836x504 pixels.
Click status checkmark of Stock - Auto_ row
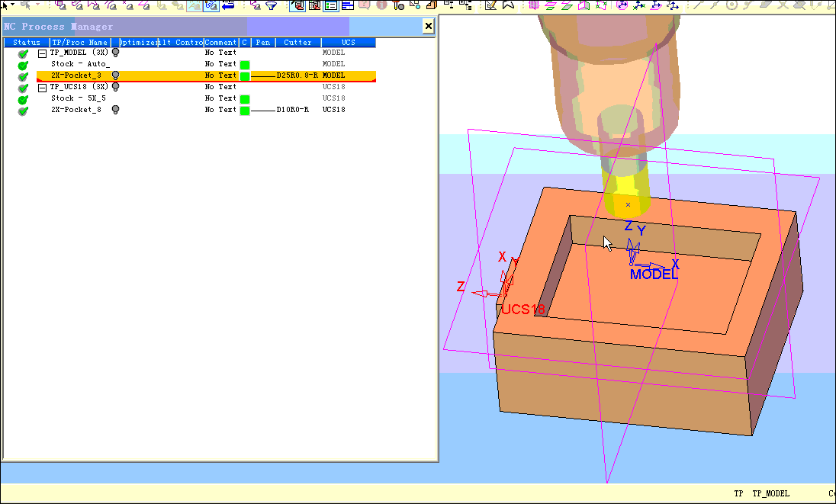pyautogui.click(x=23, y=65)
